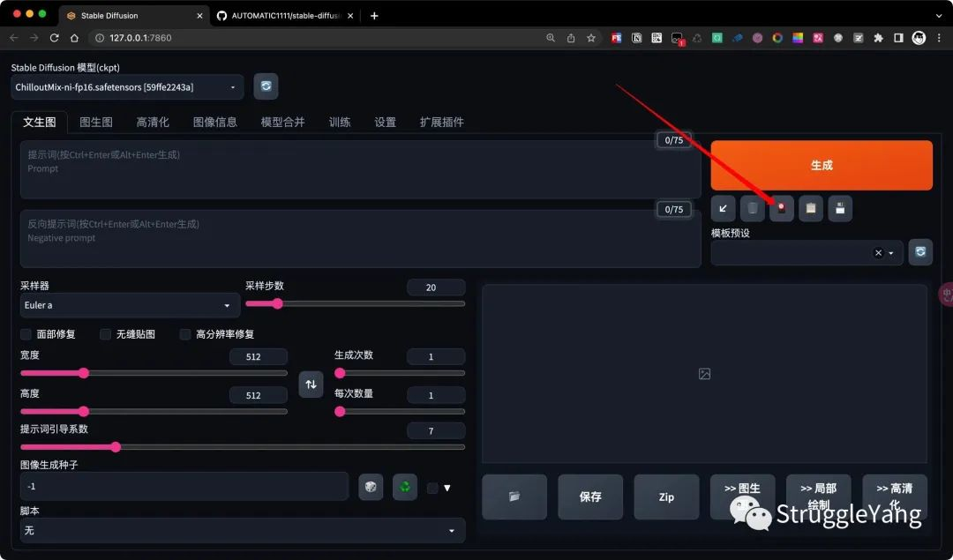Viewport: 953px width, 560px height.
Task: Click the clipboard icon to apply preset styles
Action: coord(811,208)
